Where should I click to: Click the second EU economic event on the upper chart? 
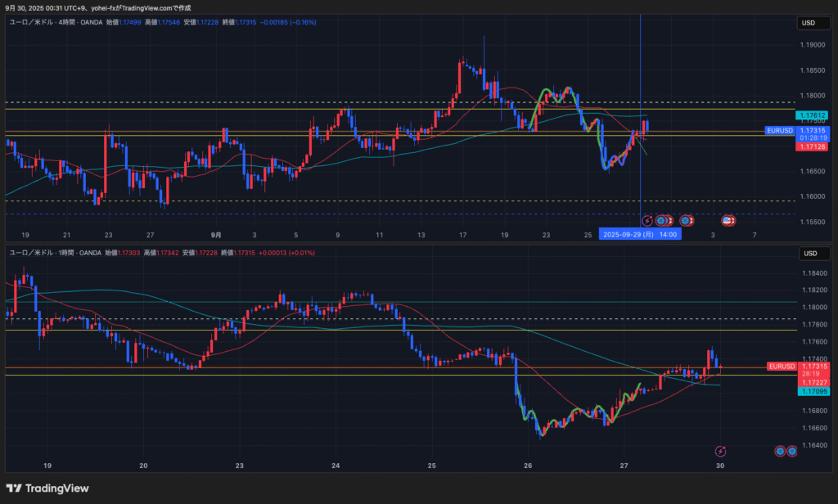[685, 220]
